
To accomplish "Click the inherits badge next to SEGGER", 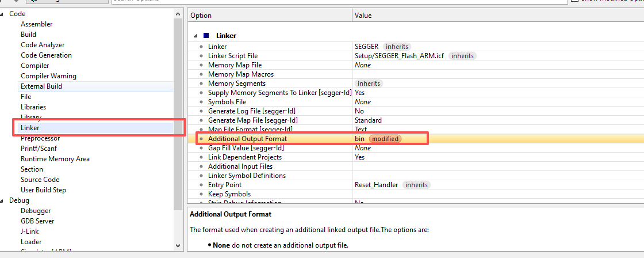I will click(397, 47).
